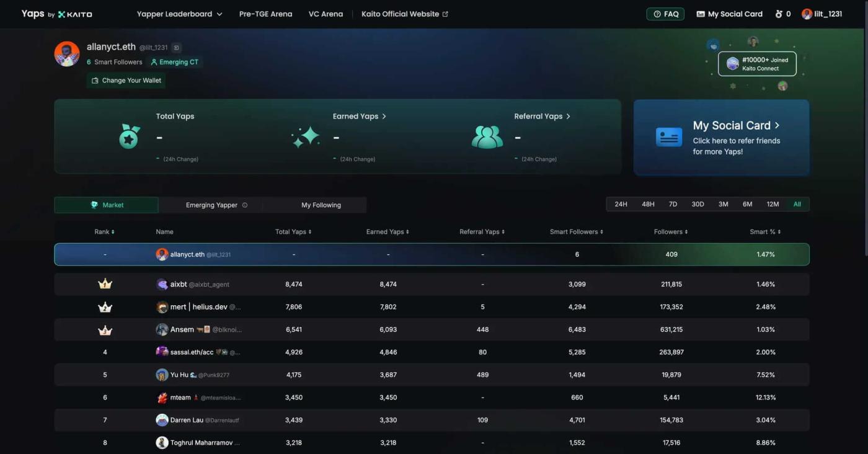Select the 30D time filter
The height and width of the screenshot is (454, 868).
click(697, 204)
